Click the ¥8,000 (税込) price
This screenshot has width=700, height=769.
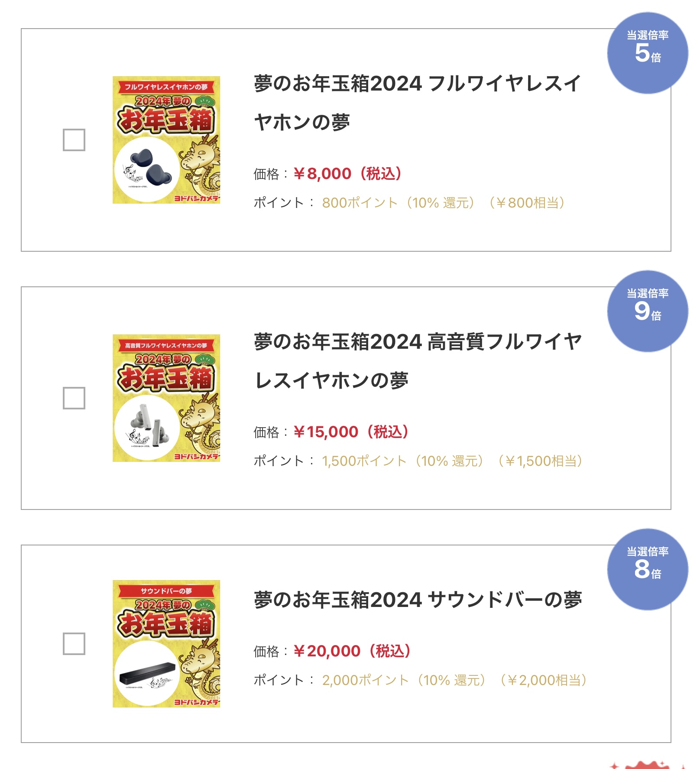click(x=348, y=174)
